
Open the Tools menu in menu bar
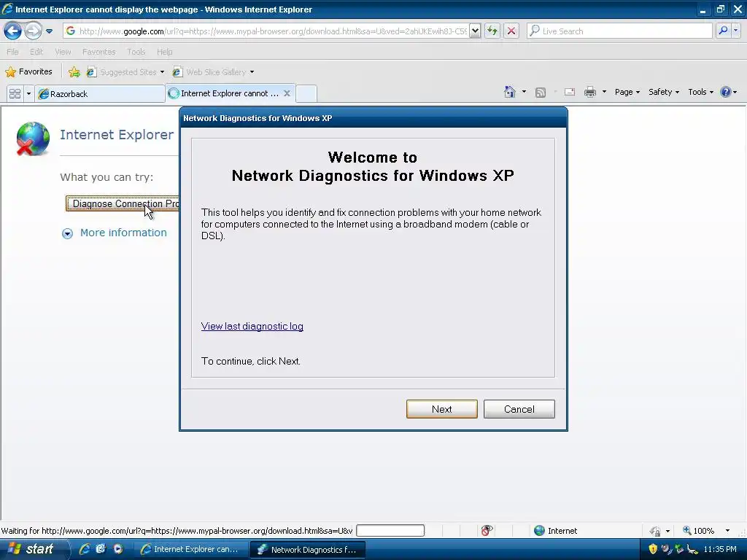tap(136, 52)
